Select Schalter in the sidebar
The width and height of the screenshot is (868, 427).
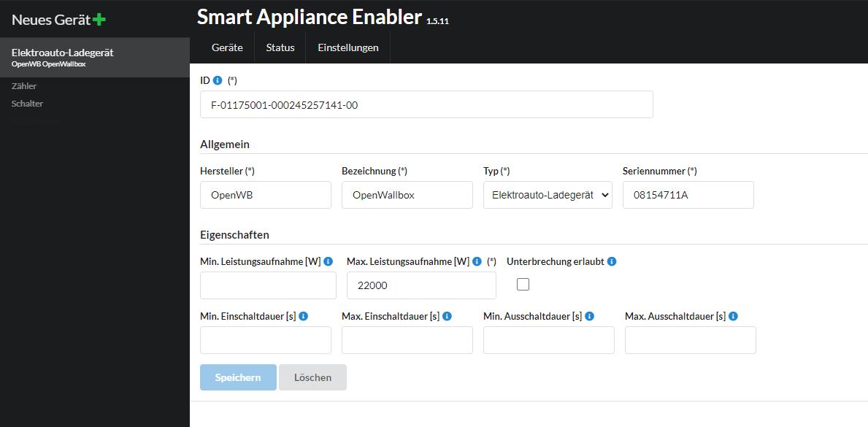click(x=27, y=104)
